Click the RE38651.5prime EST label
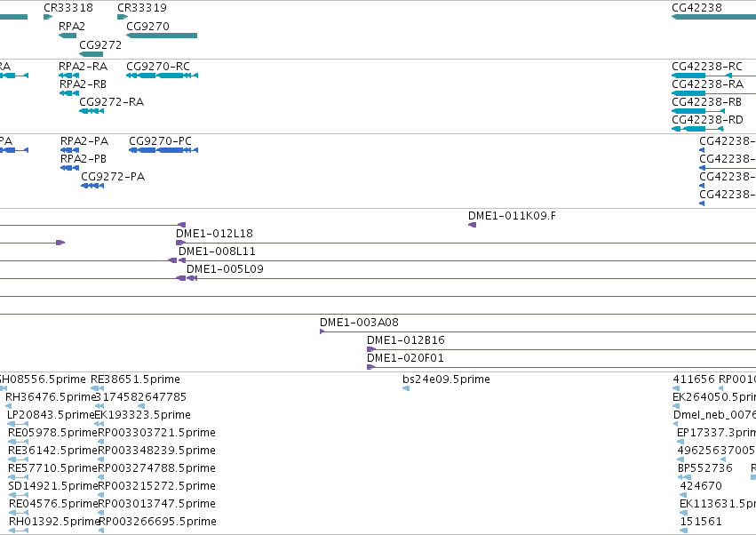Viewport: 756px width, 535px height. [136, 379]
